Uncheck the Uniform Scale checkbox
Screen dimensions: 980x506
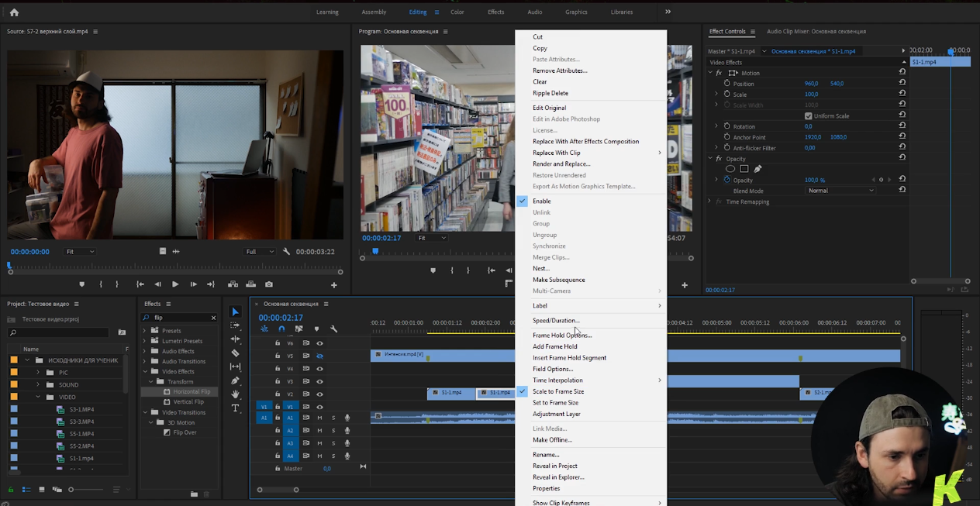point(809,116)
